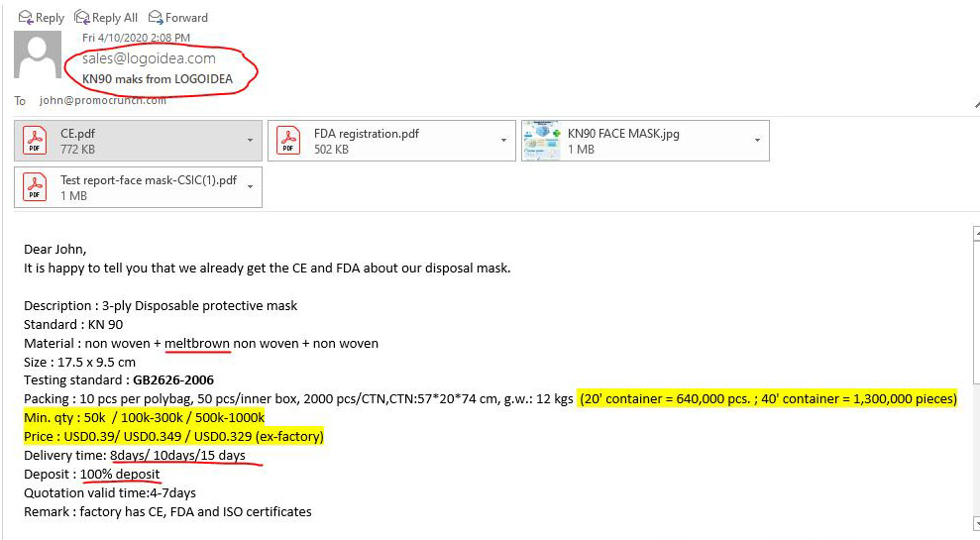
Task: Click the Forward arrow icon
Action: point(155,17)
